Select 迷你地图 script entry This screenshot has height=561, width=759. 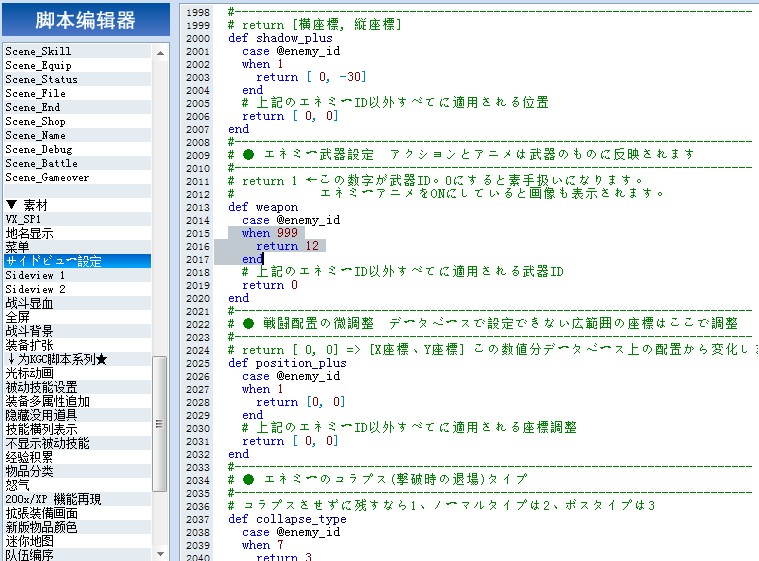click(x=78, y=542)
